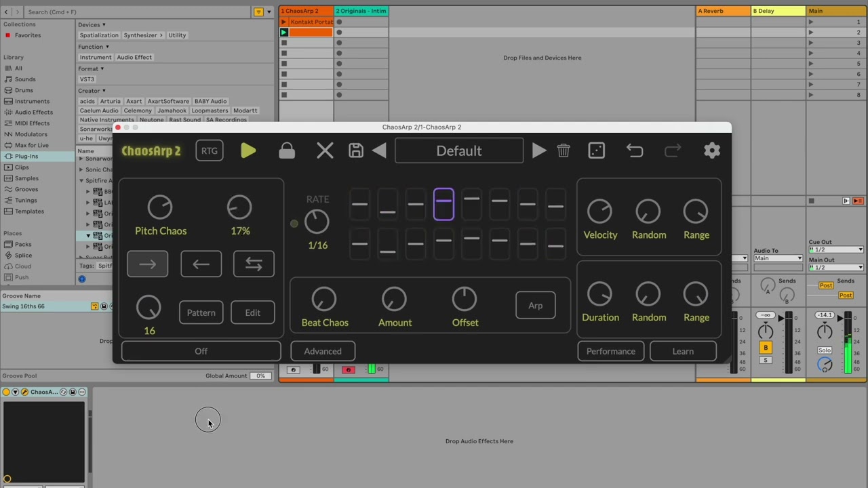Toggle the yellow B track activator
Image resolution: width=868 pixels, height=488 pixels.
(x=766, y=348)
